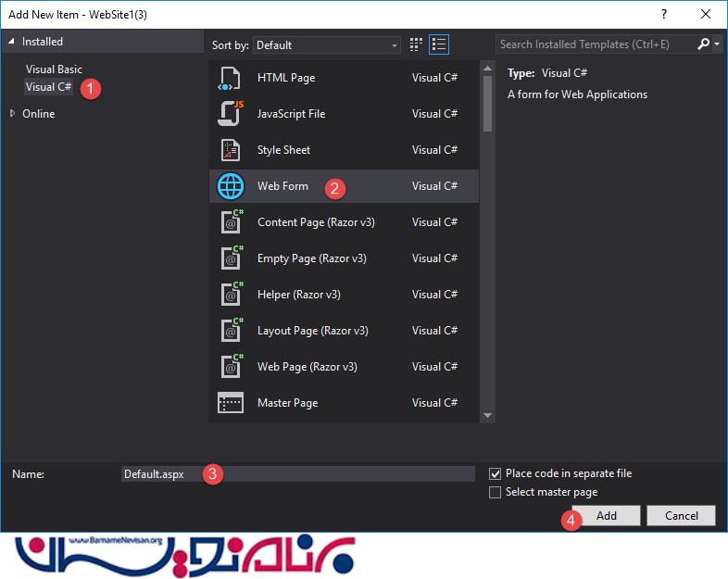Enable the Select master page checkbox

(x=496, y=492)
